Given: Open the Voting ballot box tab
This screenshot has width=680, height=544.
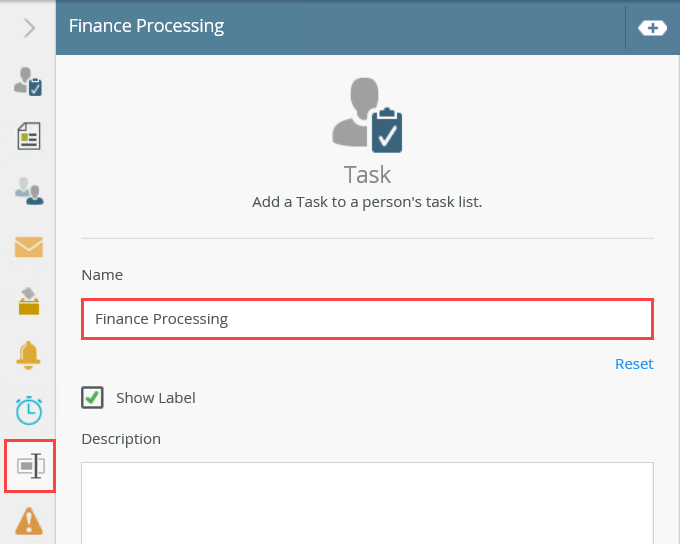Looking at the screenshot, I should click(x=28, y=301).
